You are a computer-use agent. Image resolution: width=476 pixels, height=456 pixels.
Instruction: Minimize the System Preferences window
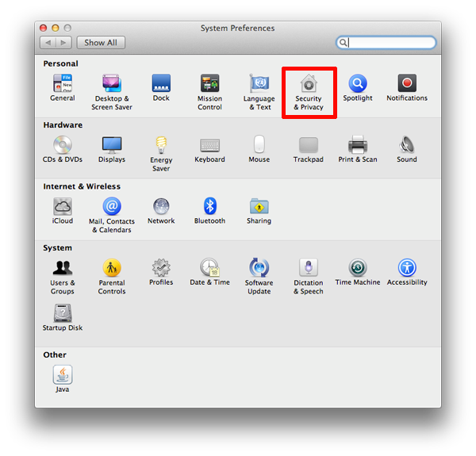[x=56, y=29]
